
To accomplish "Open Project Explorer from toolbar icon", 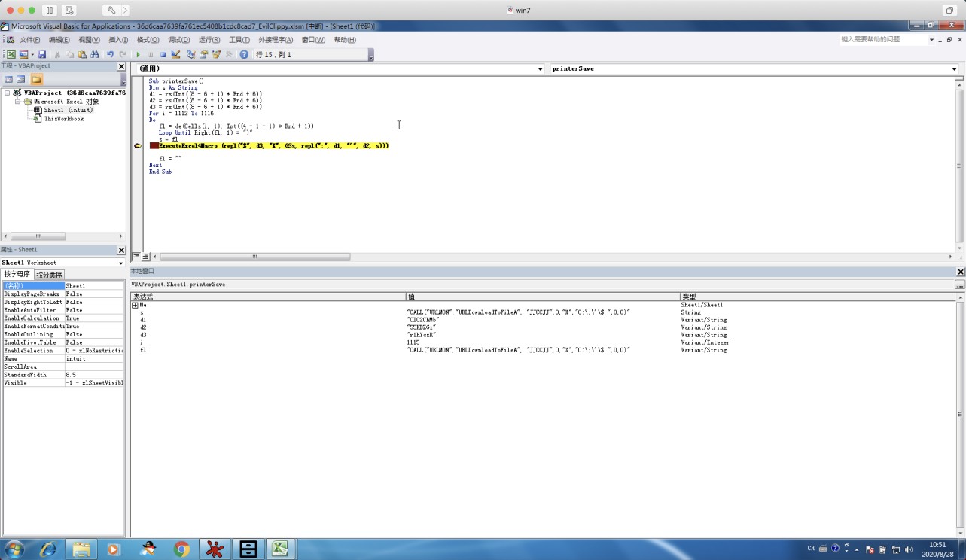I will coord(191,54).
